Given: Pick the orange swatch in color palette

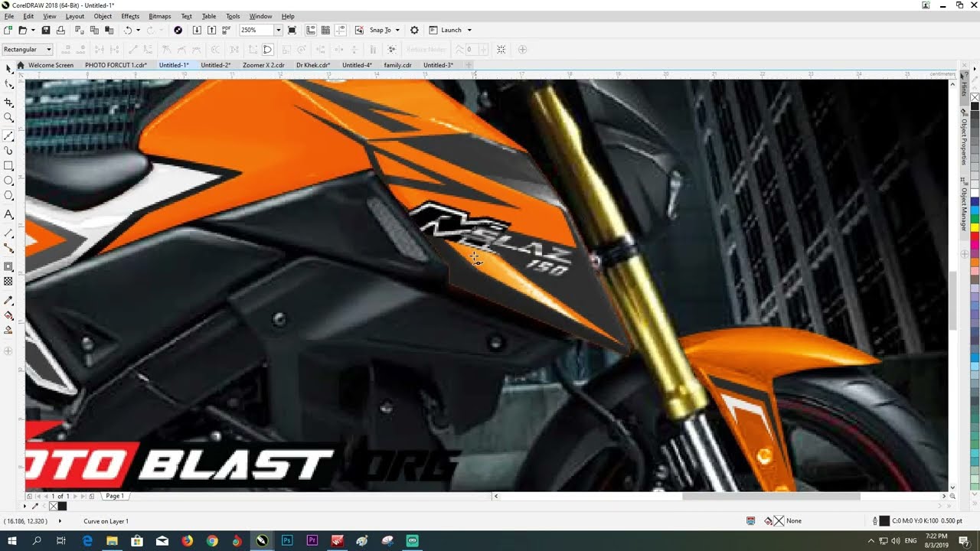Looking at the screenshot, I should tap(975, 262).
